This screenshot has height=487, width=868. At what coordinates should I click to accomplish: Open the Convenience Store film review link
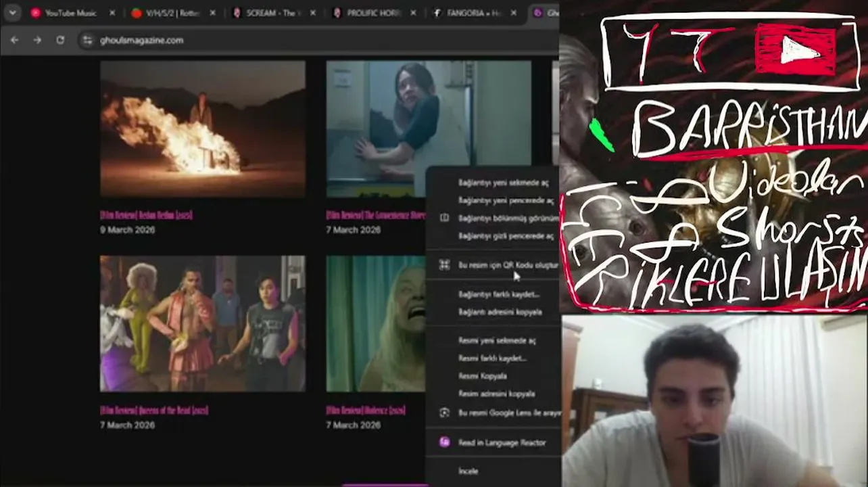376,215
